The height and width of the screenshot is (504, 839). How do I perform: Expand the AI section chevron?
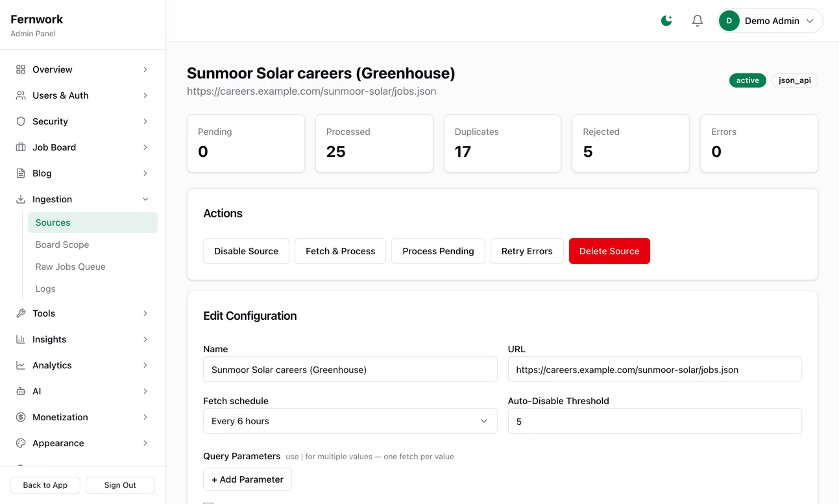(145, 391)
